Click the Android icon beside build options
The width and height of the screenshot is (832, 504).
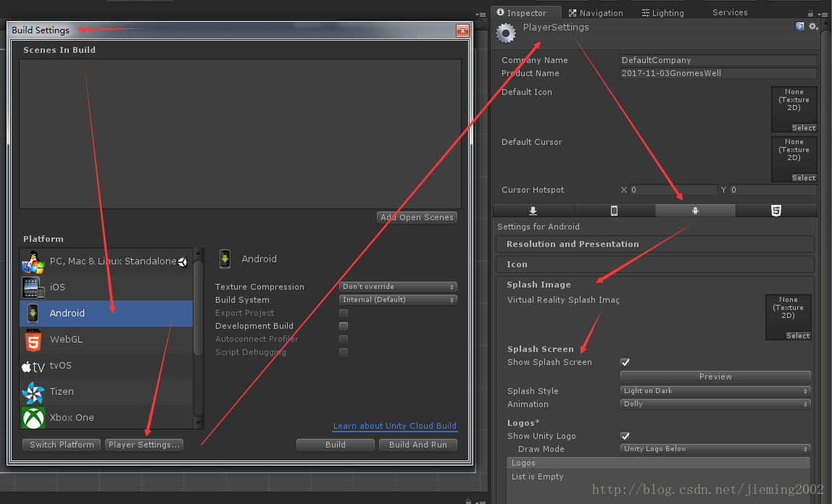point(225,259)
